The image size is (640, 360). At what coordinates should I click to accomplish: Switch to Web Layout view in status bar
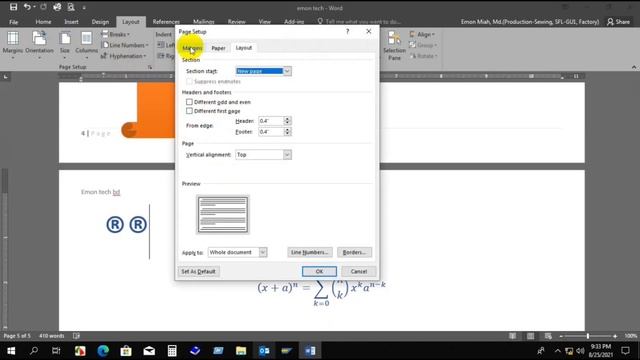pos(548,336)
